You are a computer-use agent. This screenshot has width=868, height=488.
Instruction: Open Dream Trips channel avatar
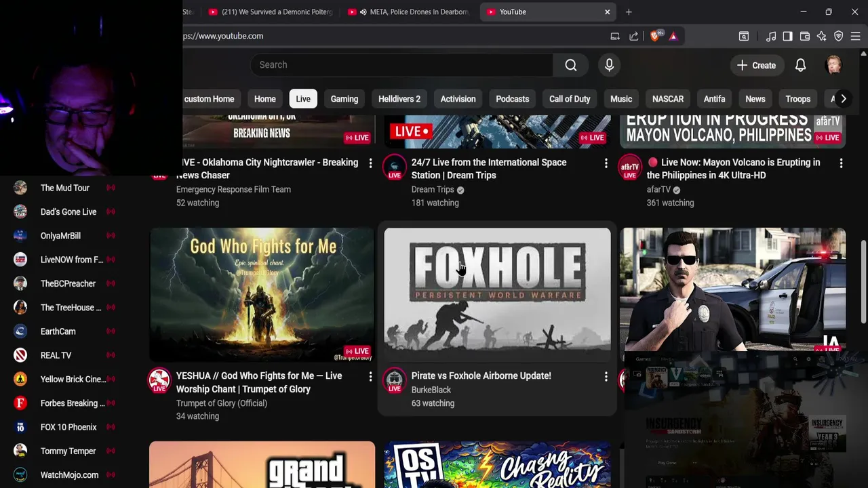[x=395, y=167]
